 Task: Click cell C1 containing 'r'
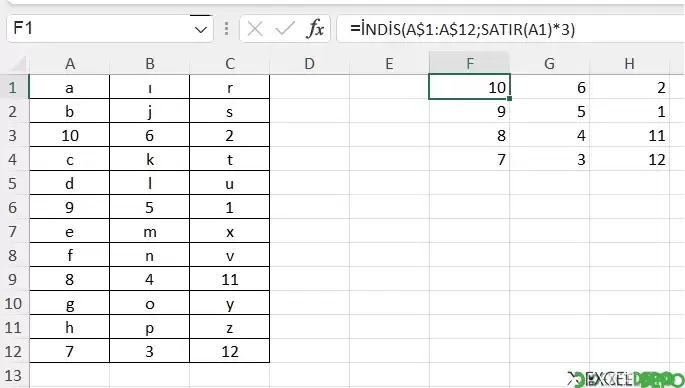click(x=230, y=87)
